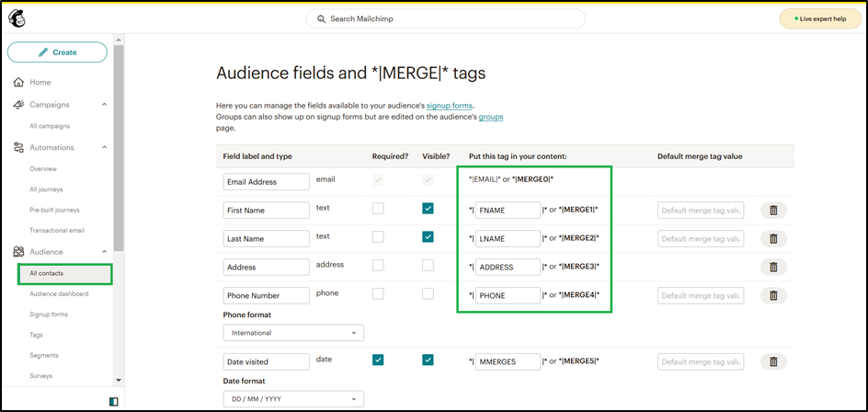Click the magnifier icon in search bar
The width and height of the screenshot is (868, 412).
click(x=321, y=19)
